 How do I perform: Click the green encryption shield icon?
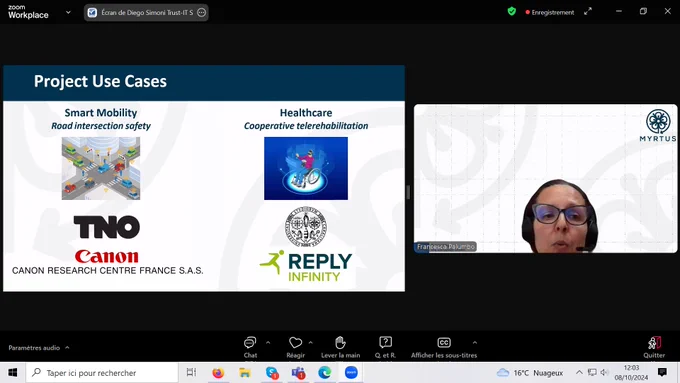point(512,12)
